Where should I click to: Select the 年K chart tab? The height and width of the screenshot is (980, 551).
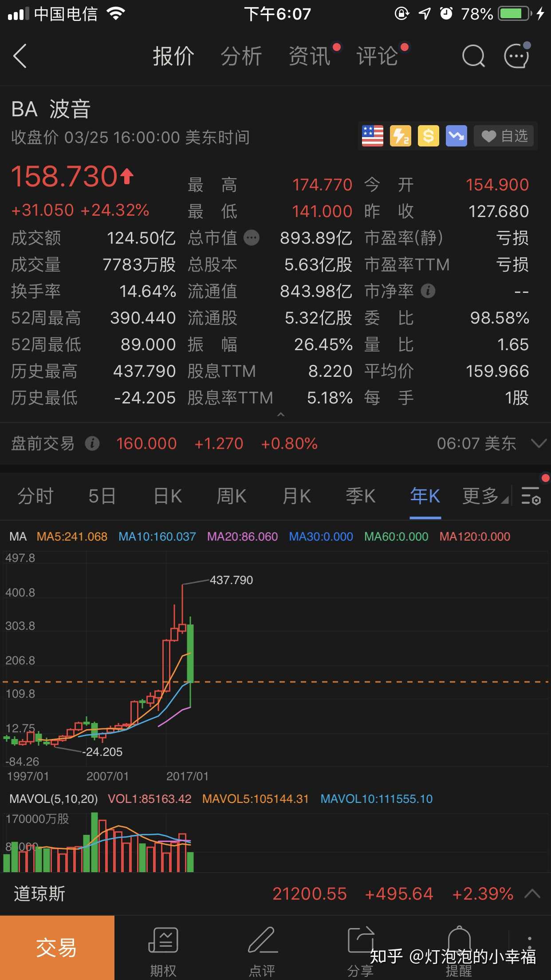pos(425,496)
